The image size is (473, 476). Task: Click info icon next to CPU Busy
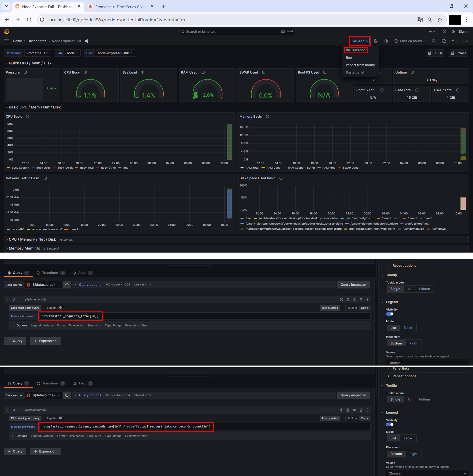tap(85, 72)
